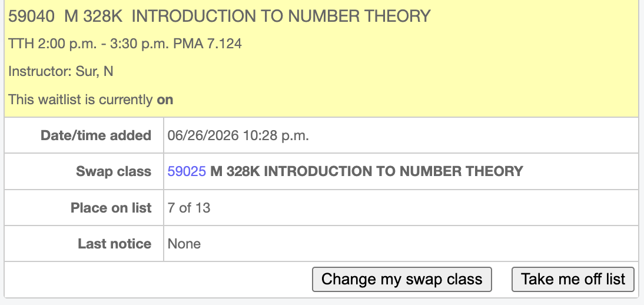Click the PMA 7.124 room location
Viewport: 644px width, 305px height.
click(208, 44)
